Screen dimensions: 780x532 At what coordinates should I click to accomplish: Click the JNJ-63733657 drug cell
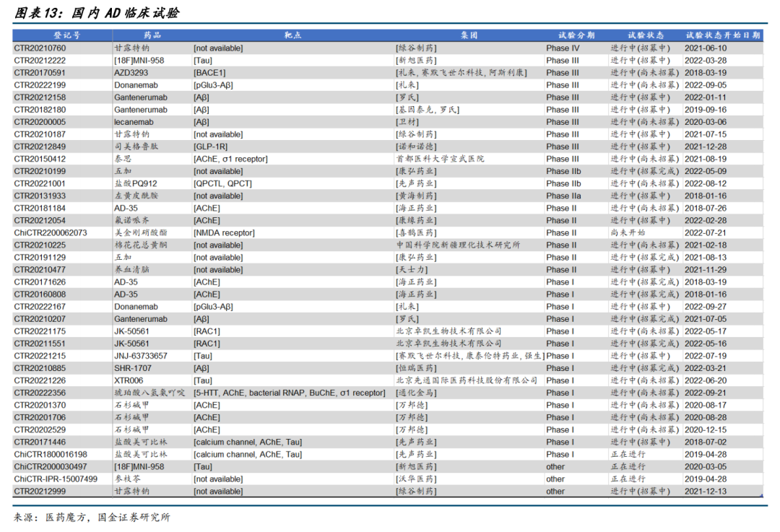pyautogui.click(x=141, y=356)
